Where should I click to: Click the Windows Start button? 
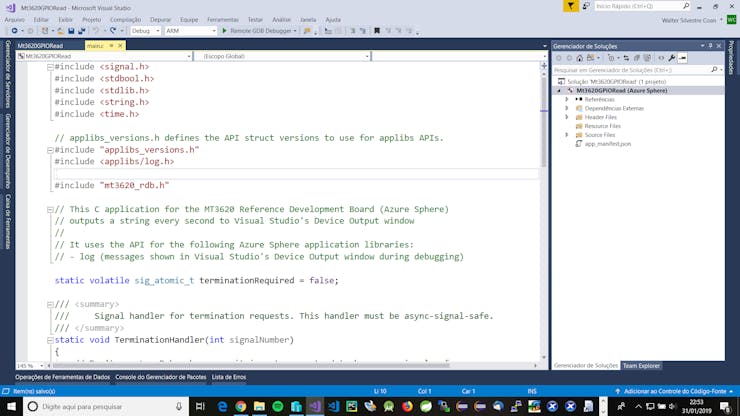pos(11,407)
